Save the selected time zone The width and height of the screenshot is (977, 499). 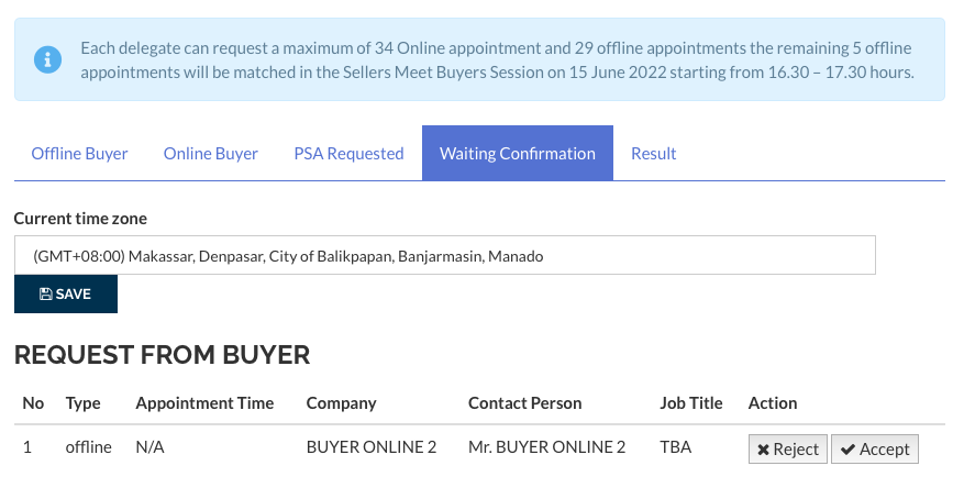click(65, 294)
